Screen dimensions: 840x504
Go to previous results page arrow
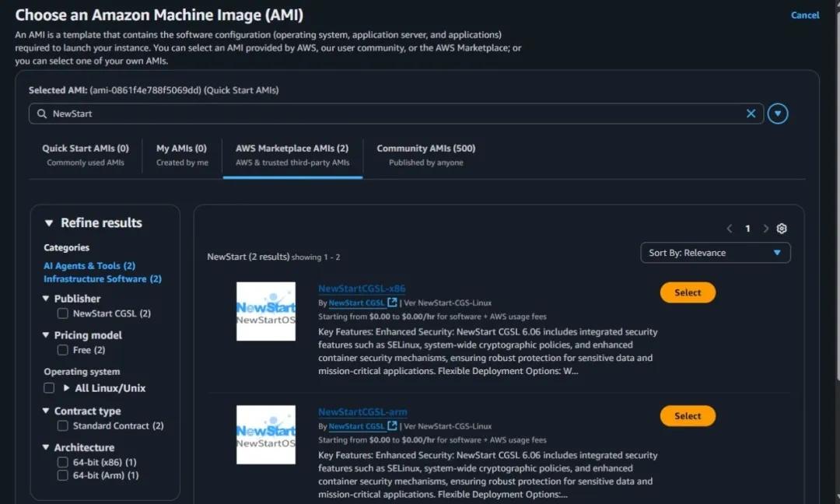[x=729, y=229]
